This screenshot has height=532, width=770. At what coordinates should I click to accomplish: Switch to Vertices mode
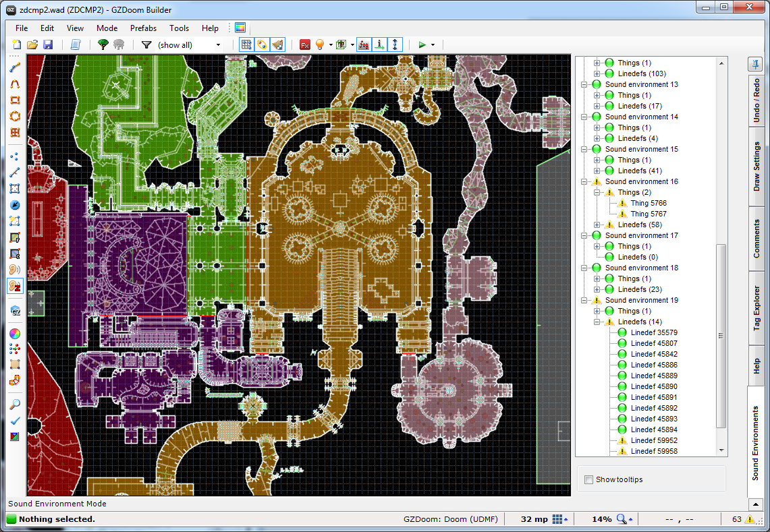[15, 156]
